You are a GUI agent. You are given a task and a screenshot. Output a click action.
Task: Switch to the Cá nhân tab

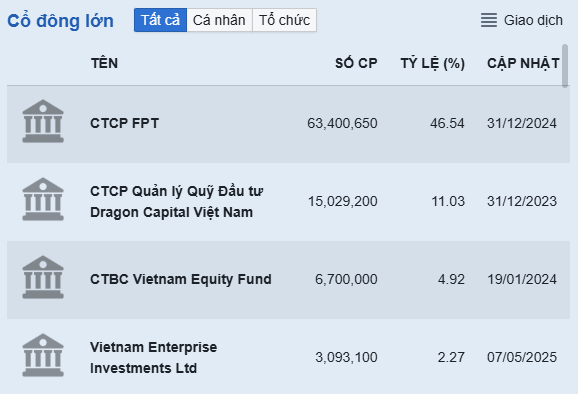[219, 20]
